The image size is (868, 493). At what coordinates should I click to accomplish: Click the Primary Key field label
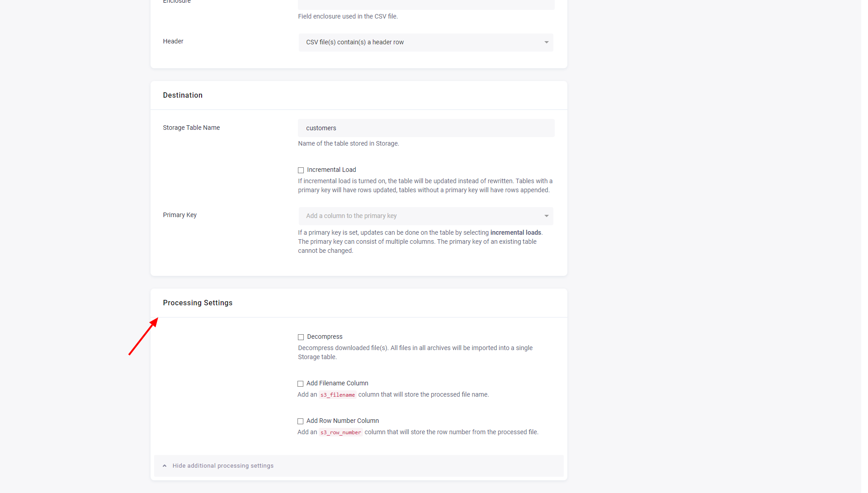click(179, 215)
